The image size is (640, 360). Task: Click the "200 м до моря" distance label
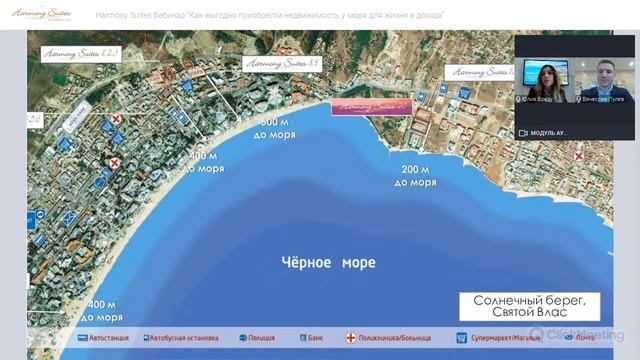(415, 176)
